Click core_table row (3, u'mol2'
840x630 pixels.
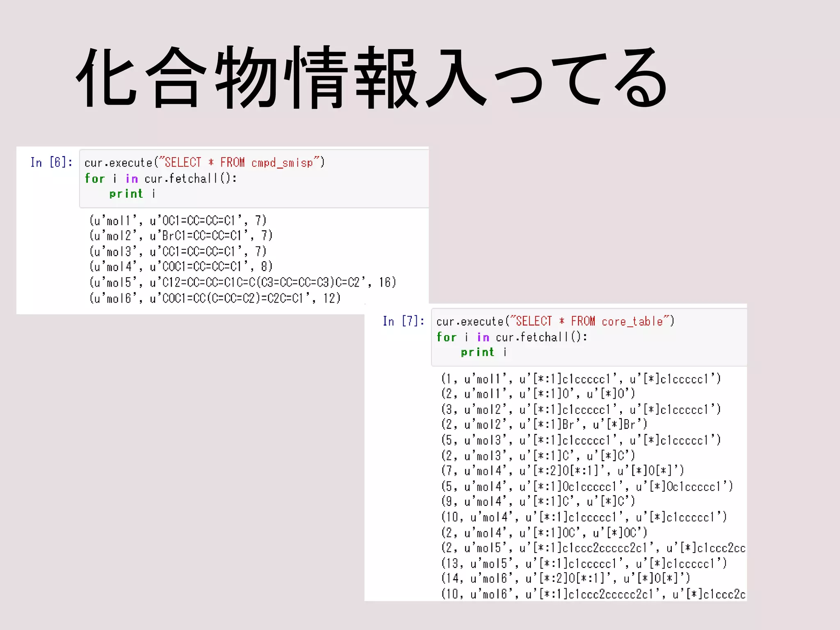click(x=581, y=409)
